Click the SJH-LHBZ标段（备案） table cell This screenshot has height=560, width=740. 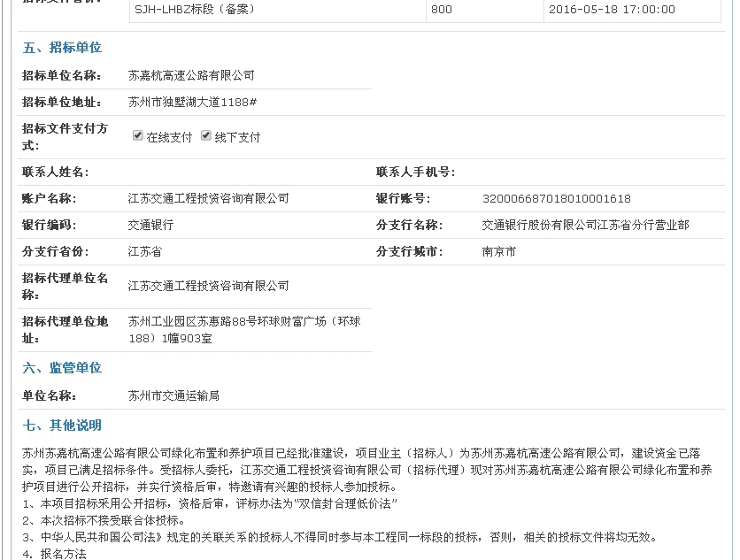pos(278,10)
